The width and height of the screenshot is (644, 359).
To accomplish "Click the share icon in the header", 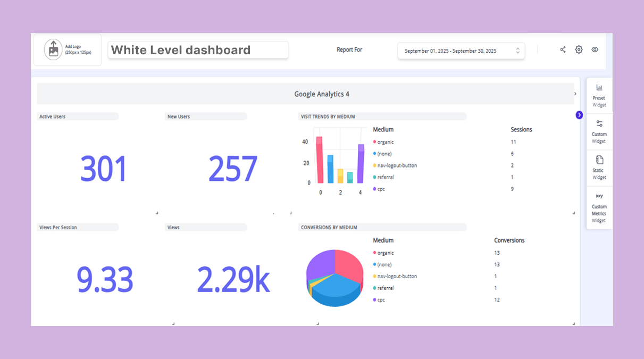I will (x=563, y=49).
